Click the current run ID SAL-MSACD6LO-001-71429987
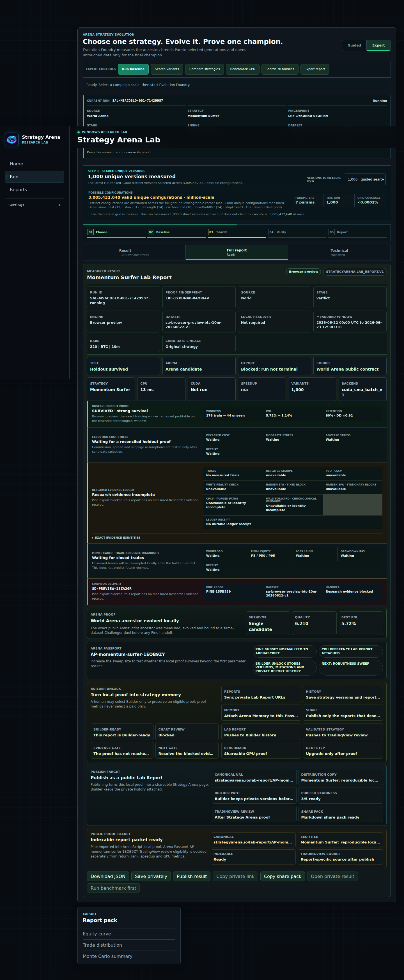 tap(137, 101)
